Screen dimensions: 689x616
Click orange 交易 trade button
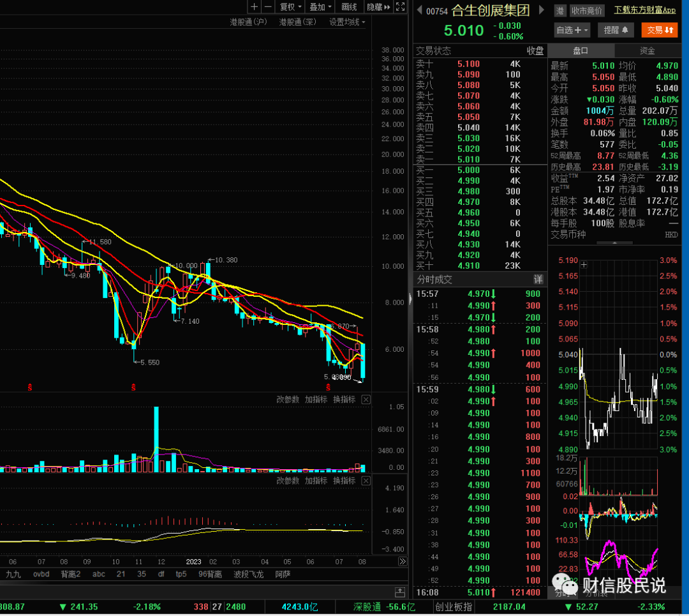click(x=660, y=30)
